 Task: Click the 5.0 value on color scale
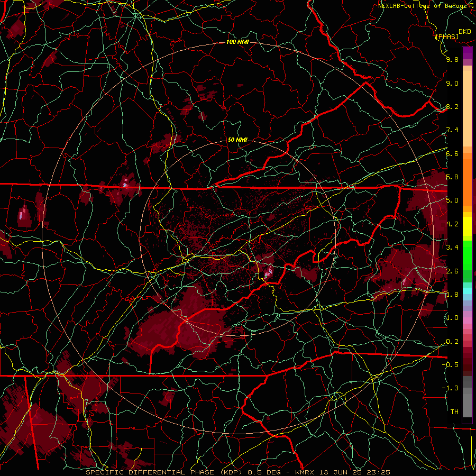[x=452, y=200]
